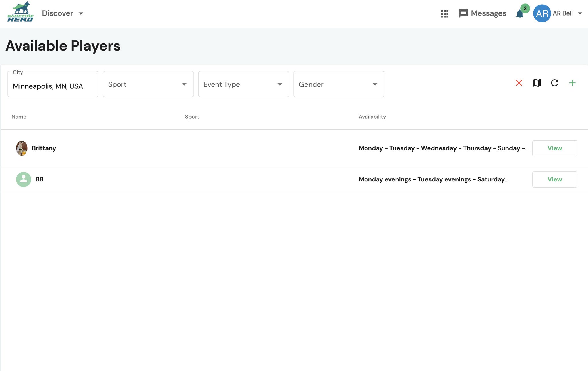Click Brittany's profile picture
Screen dimensions: 588x371
(22, 148)
